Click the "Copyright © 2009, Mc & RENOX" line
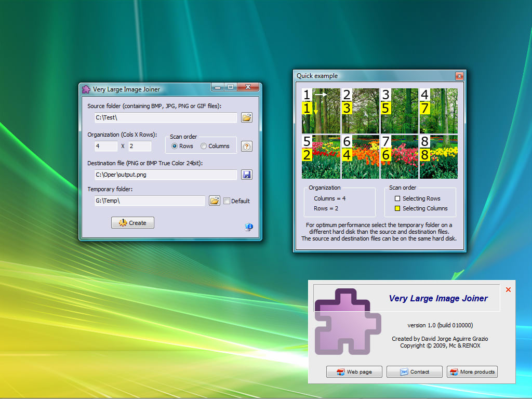 440,345
